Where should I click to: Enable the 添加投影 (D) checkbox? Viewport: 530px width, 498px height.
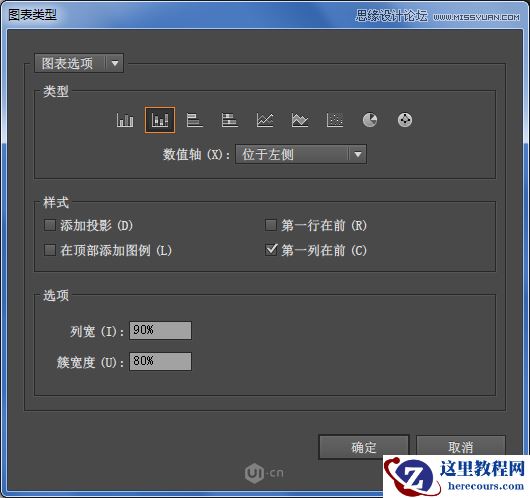click(x=50, y=225)
